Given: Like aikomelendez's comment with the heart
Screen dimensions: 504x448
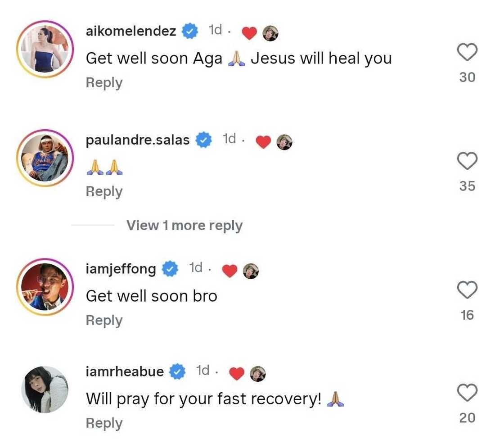Looking at the screenshot, I should pyautogui.click(x=467, y=52).
